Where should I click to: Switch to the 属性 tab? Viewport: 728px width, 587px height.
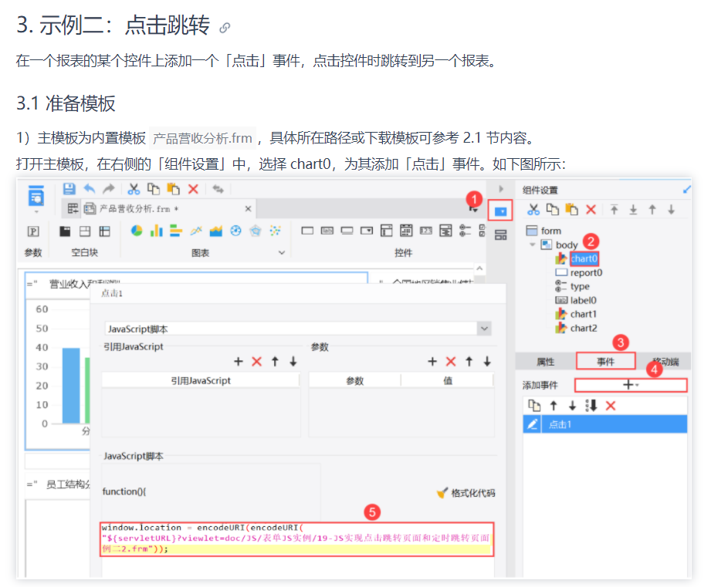(546, 362)
